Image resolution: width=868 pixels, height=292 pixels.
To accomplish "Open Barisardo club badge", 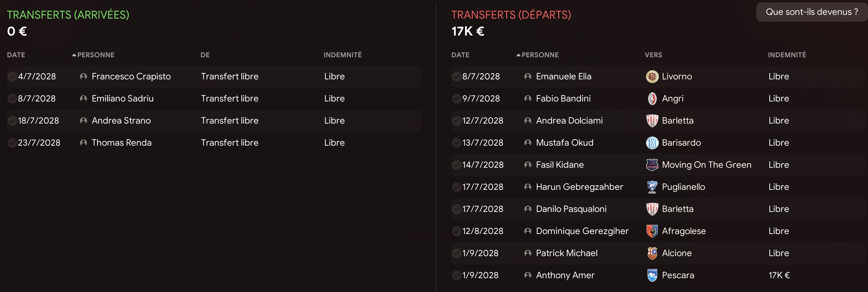I will [652, 143].
